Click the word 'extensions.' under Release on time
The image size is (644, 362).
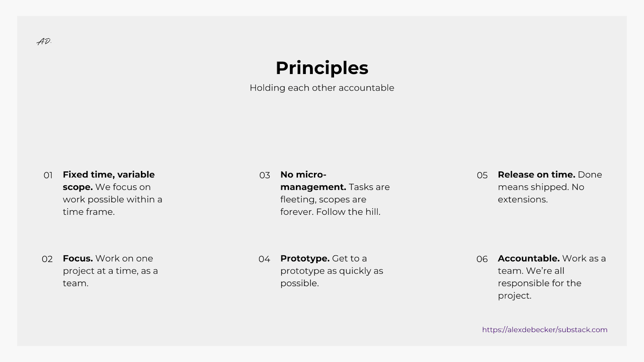pos(522,200)
